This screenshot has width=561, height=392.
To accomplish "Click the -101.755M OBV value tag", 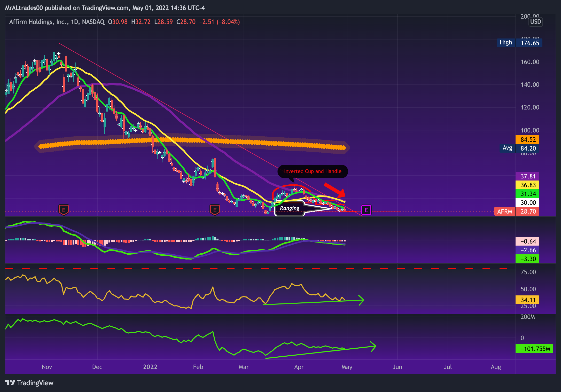I will click(534, 349).
